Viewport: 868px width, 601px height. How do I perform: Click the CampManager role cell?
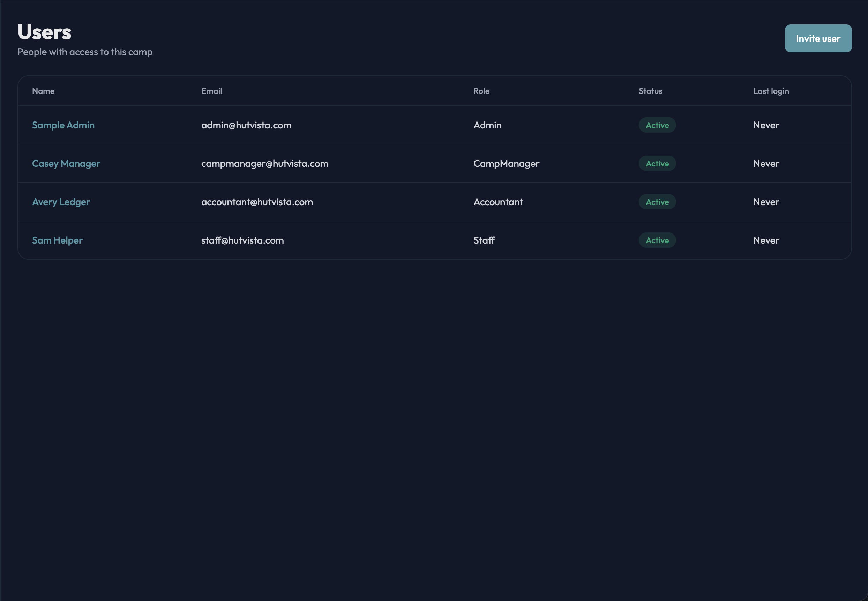pos(506,163)
